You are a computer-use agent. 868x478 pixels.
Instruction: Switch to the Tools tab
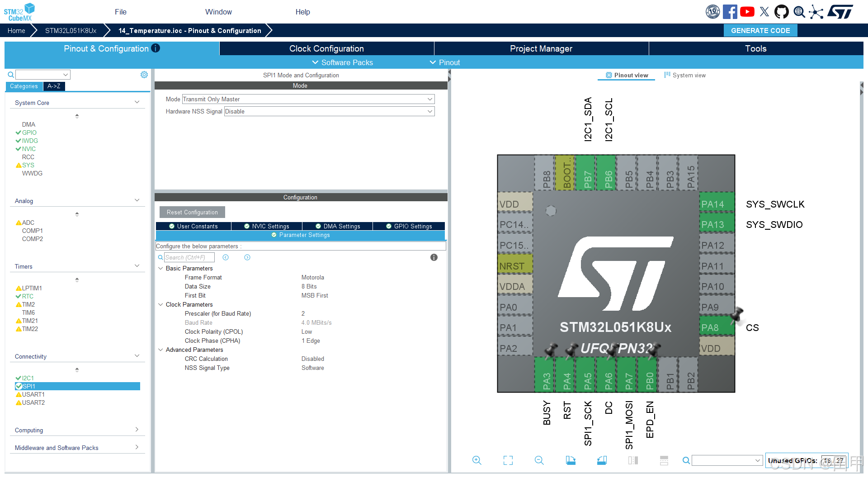coord(756,48)
